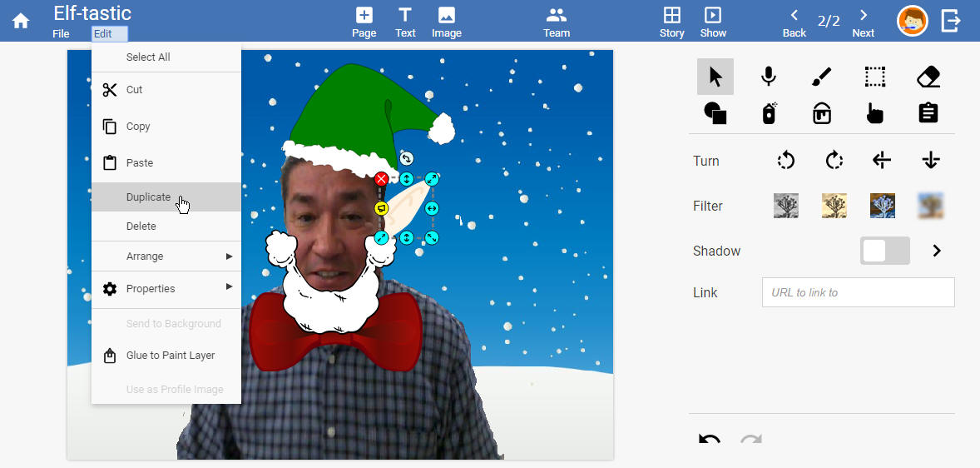Rotate object clockwise
This screenshot has width=980, height=468.
click(834, 161)
